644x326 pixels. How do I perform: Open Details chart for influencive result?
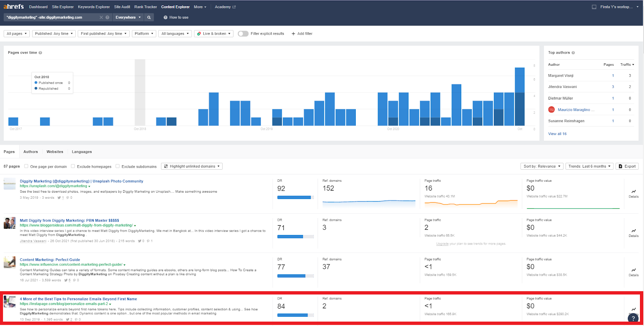pos(634,272)
